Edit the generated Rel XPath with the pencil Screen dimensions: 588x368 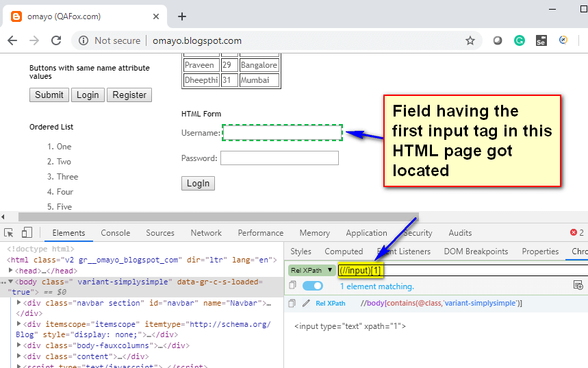tap(306, 303)
